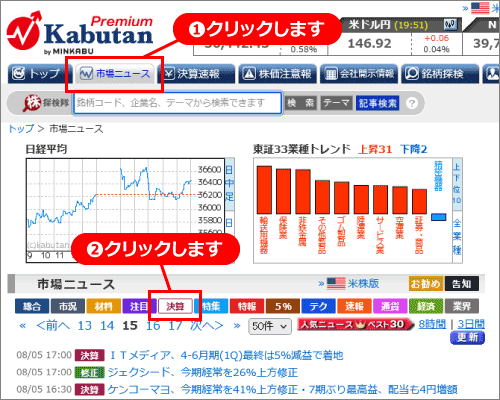Click the US flag icon at page top
The height and width of the screenshot is (400, 500).
tap(480, 8)
